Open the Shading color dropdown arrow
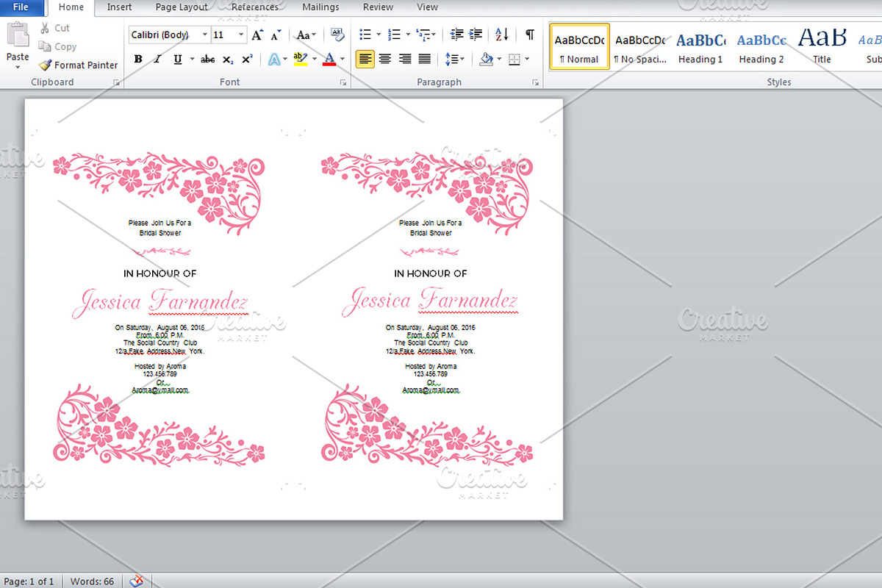882x588 pixels. [499, 59]
